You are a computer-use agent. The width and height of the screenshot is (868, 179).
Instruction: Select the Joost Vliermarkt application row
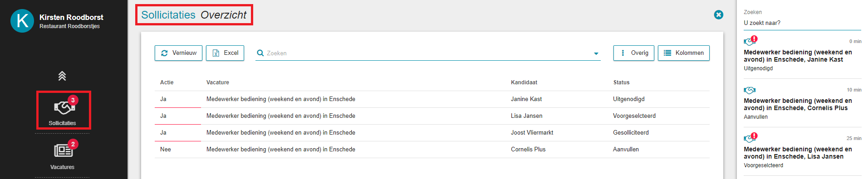[432, 133]
